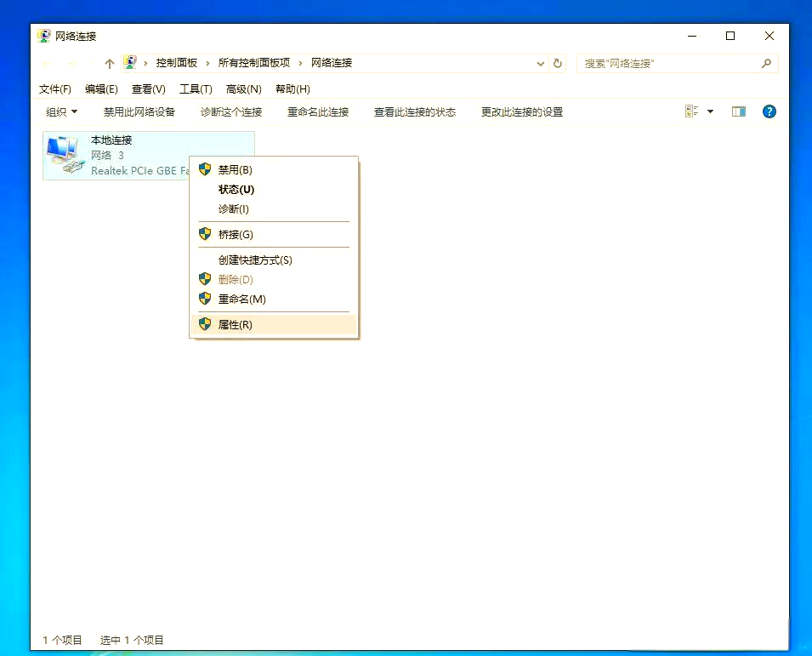Open 文件(F) menu
The width and height of the screenshot is (812, 656).
(x=55, y=89)
